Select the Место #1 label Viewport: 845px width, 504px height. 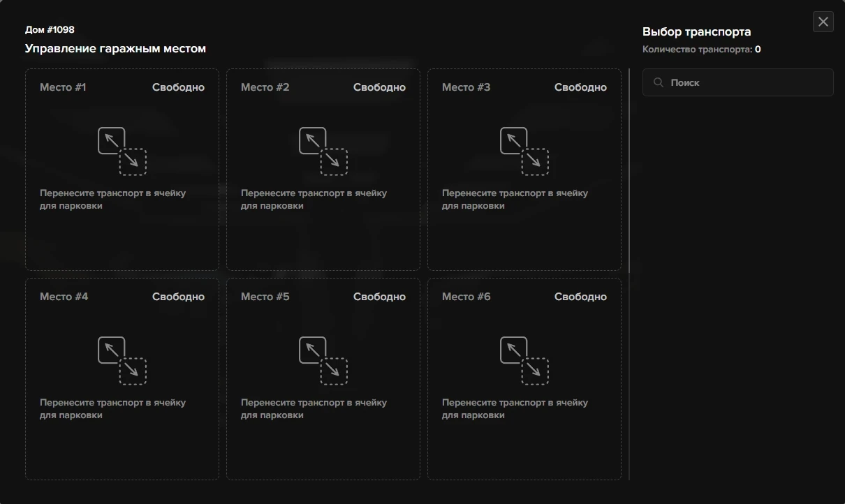63,87
